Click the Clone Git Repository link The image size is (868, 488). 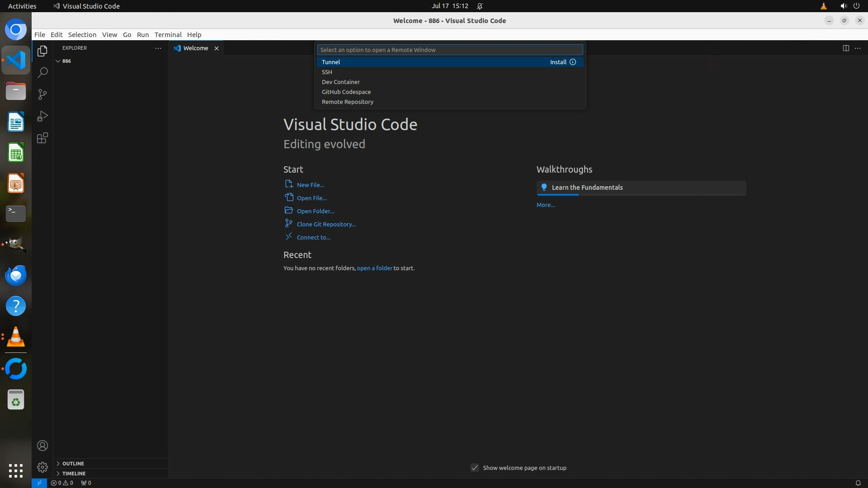click(326, 224)
